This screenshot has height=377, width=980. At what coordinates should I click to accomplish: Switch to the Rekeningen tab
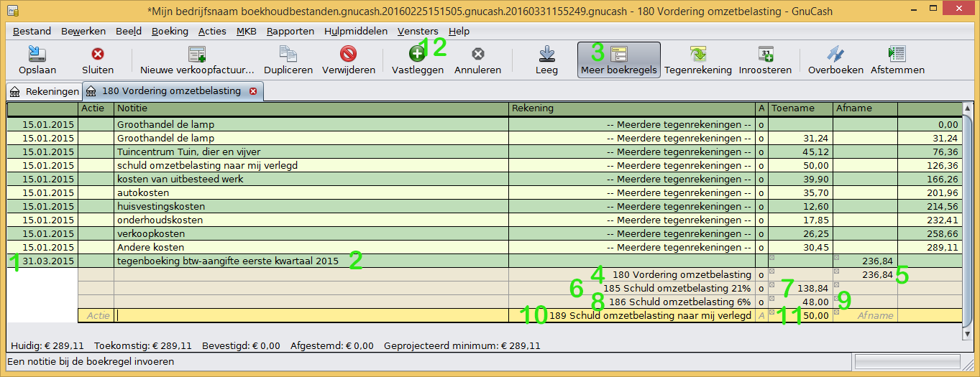coord(45,91)
